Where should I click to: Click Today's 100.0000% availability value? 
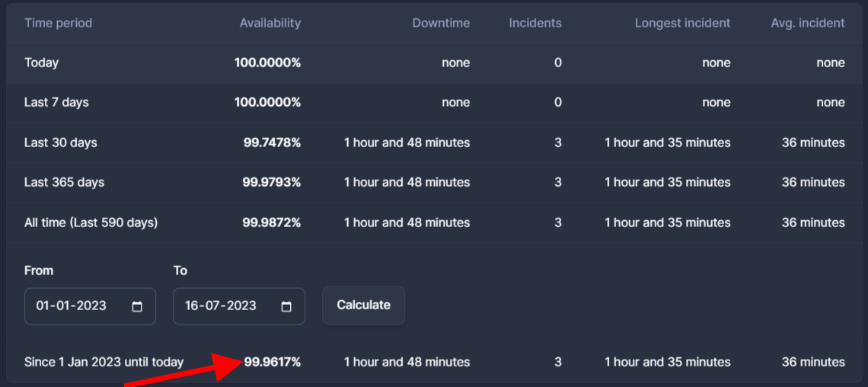coord(267,63)
